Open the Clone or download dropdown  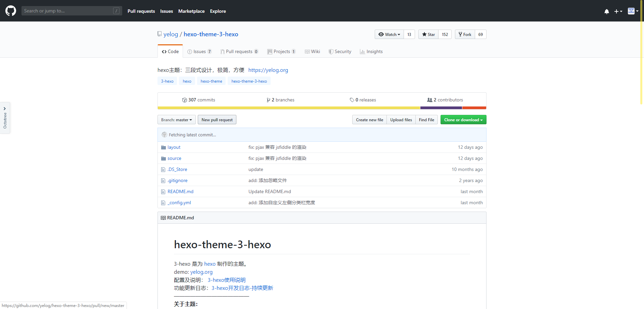463,120
